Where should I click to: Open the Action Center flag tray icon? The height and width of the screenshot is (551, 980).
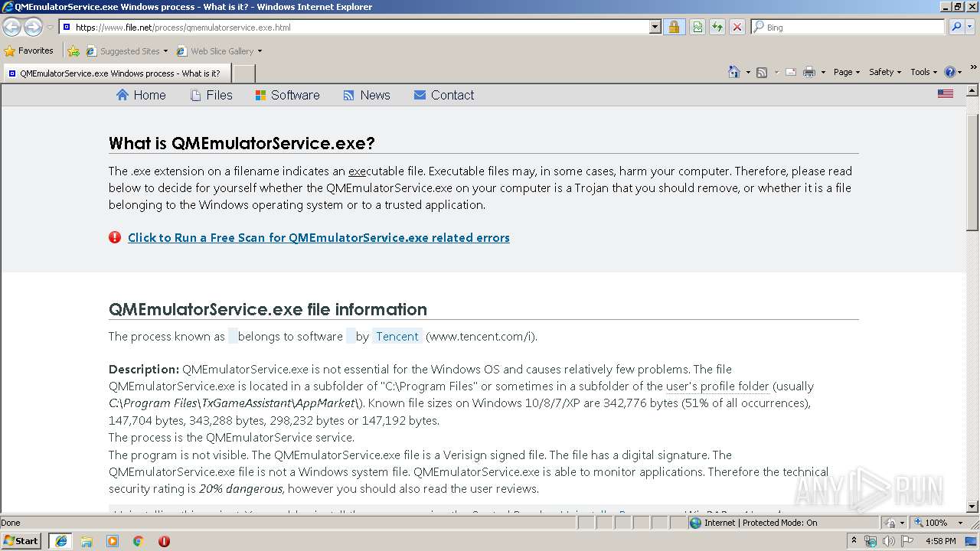907,541
